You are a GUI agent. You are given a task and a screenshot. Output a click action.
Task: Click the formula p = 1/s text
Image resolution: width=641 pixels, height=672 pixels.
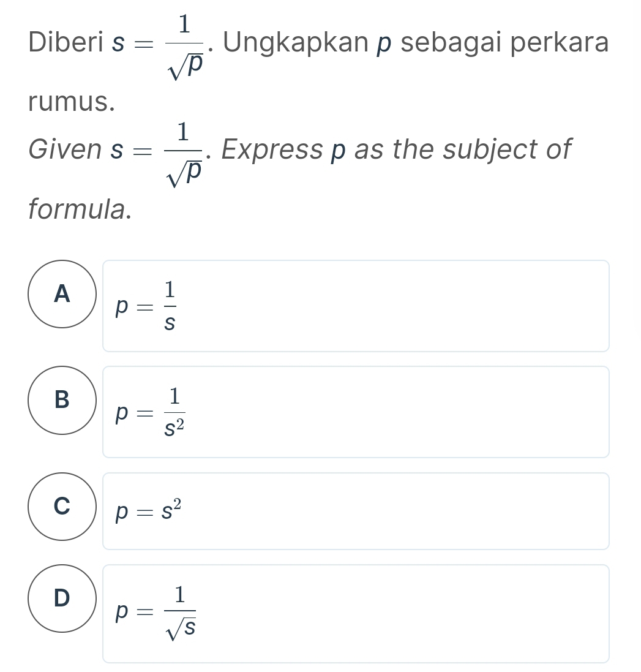coord(147,305)
